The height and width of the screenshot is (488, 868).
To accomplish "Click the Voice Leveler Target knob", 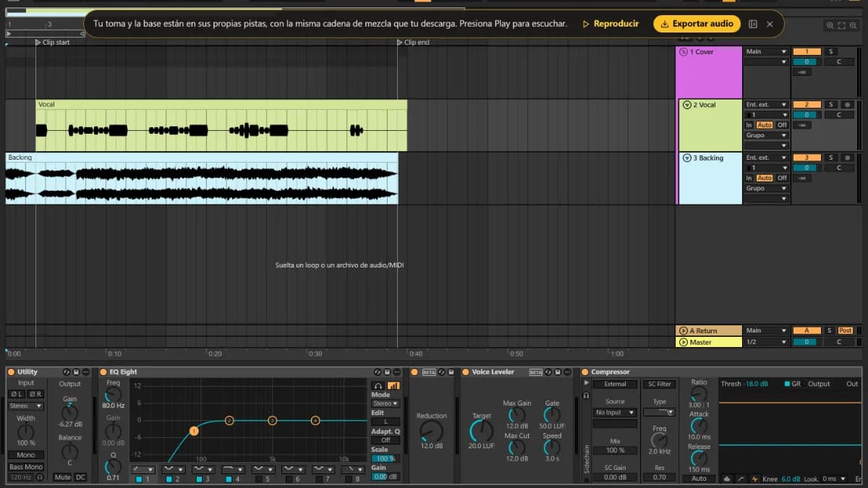I will tap(481, 430).
